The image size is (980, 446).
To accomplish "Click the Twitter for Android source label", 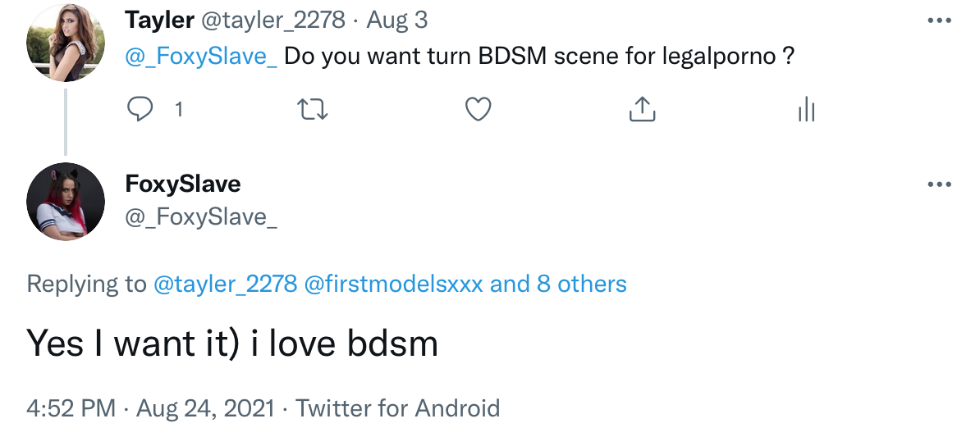I will (397, 407).
